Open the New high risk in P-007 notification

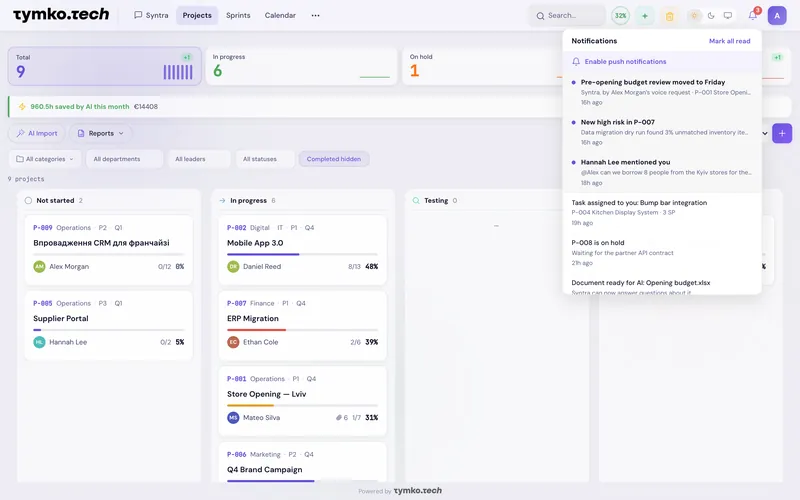[x=662, y=132]
